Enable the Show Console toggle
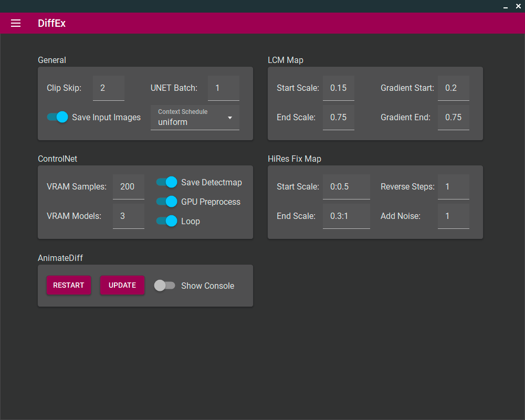 pyautogui.click(x=164, y=286)
